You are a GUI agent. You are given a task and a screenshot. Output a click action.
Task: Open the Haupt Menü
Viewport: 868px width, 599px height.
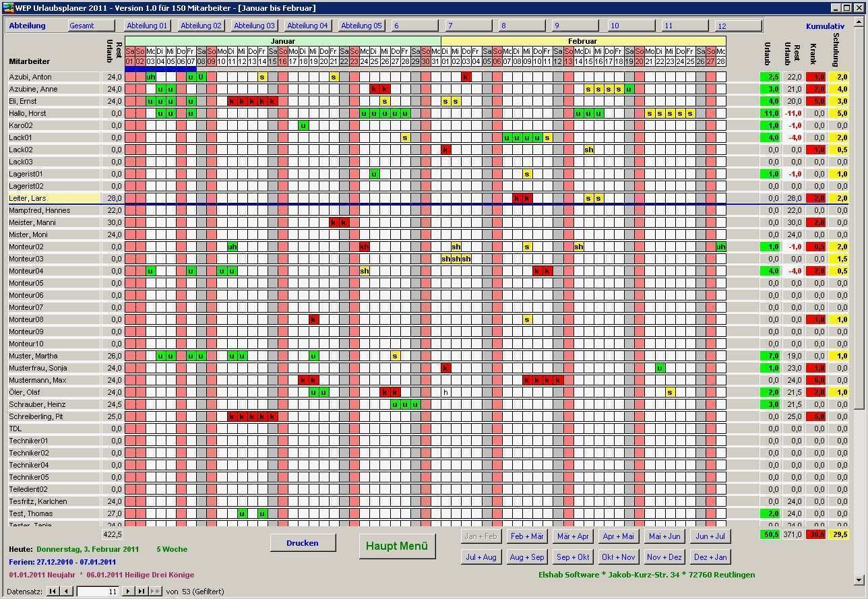pos(397,546)
